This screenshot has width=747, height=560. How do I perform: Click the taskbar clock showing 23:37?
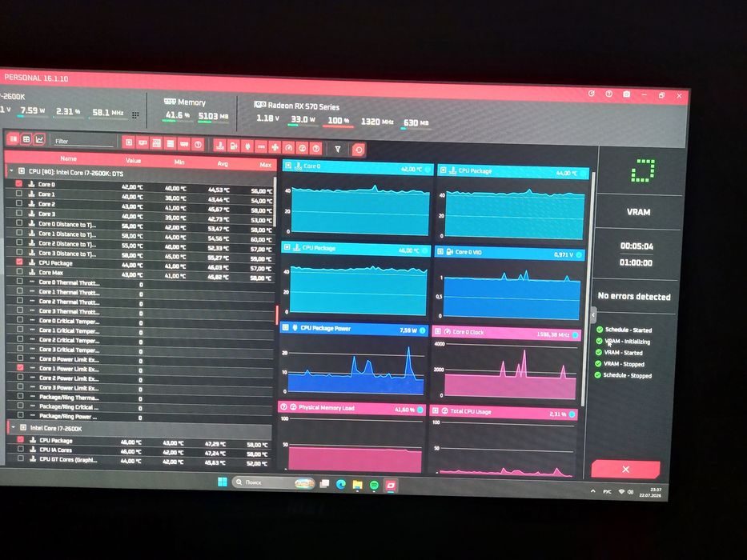click(x=650, y=492)
